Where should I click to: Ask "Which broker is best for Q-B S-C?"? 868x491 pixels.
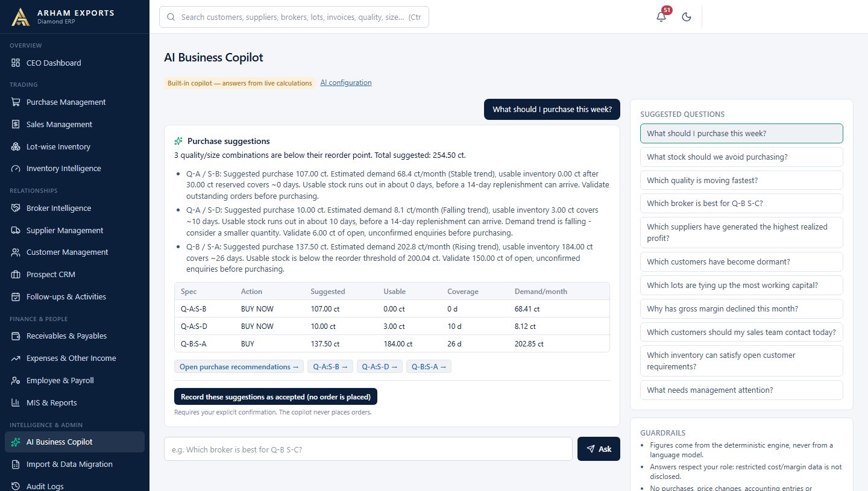741,203
